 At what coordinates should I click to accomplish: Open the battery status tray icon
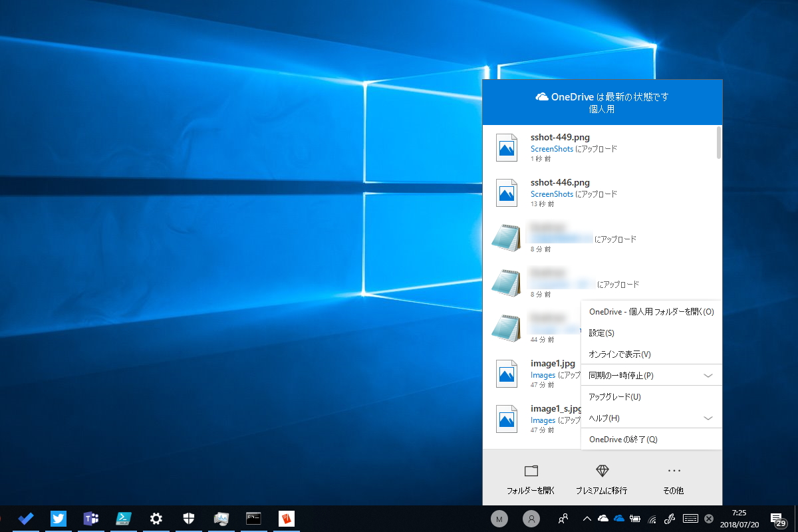click(x=636, y=519)
